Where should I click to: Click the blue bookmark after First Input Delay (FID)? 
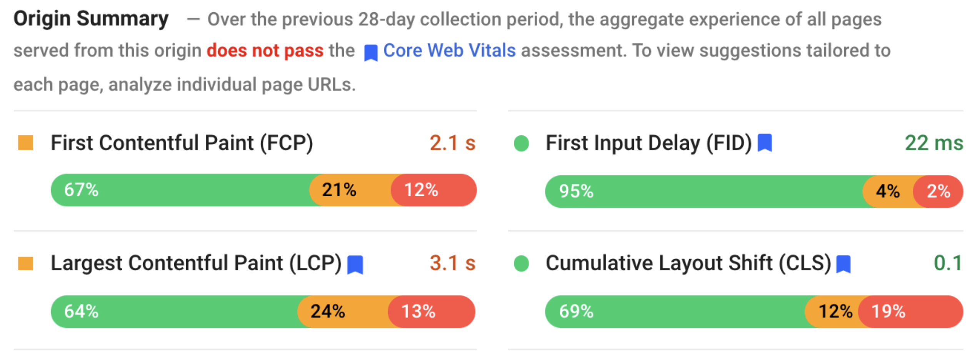coord(765,143)
